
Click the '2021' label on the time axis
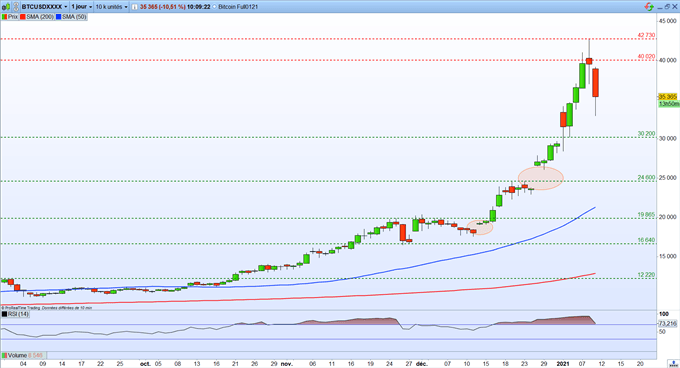563,364
